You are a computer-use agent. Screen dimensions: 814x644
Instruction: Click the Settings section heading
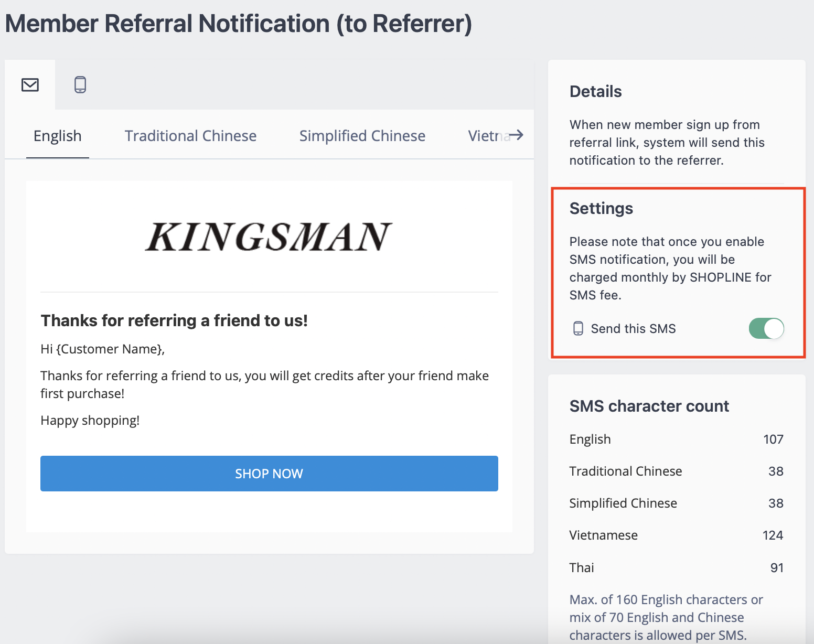(x=601, y=209)
